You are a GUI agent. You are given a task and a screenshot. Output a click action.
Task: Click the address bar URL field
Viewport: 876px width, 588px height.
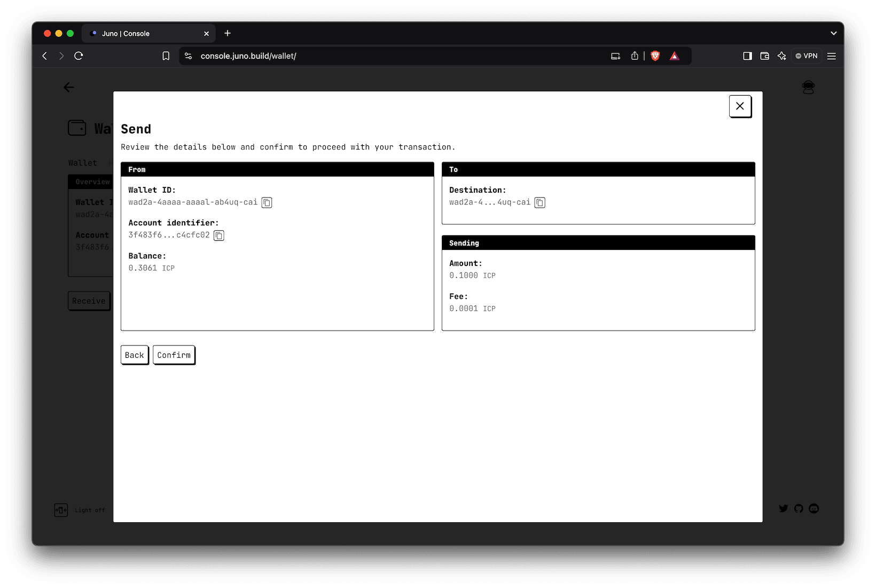(x=248, y=56)
